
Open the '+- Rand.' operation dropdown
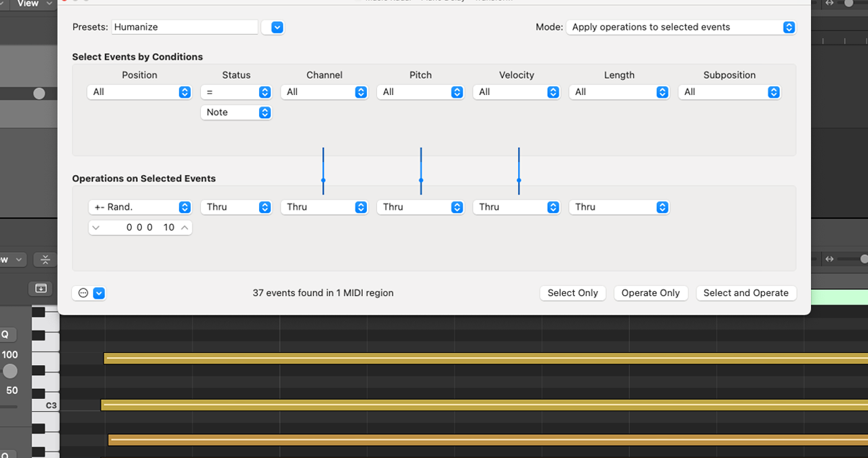pos(139,207)
